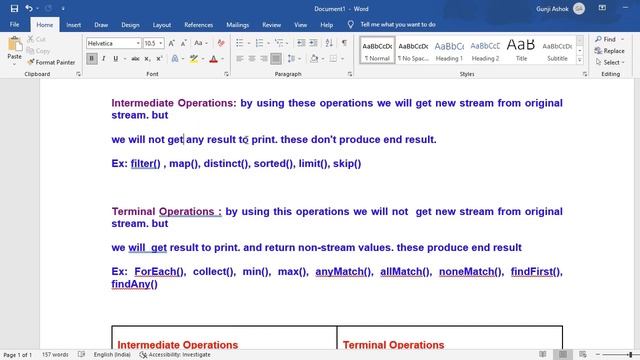Apply the Title style
Screen dimensions: 640x360
click(521, 51)
